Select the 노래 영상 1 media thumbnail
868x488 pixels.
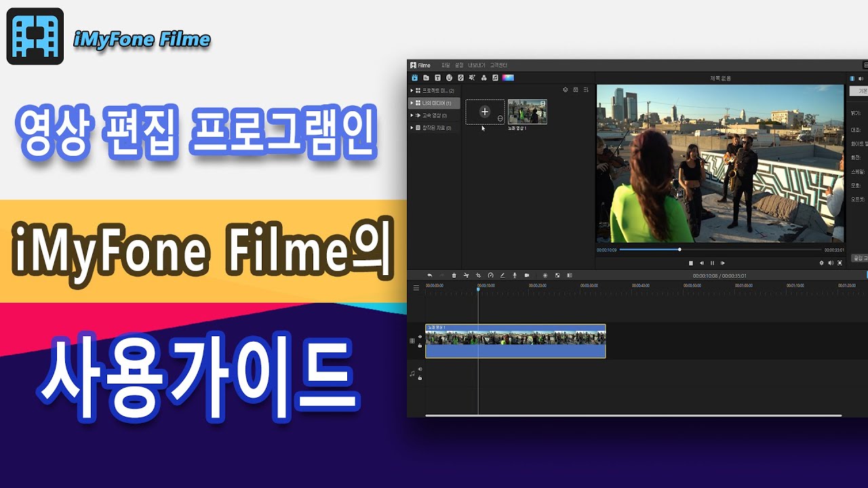point(528,112)
